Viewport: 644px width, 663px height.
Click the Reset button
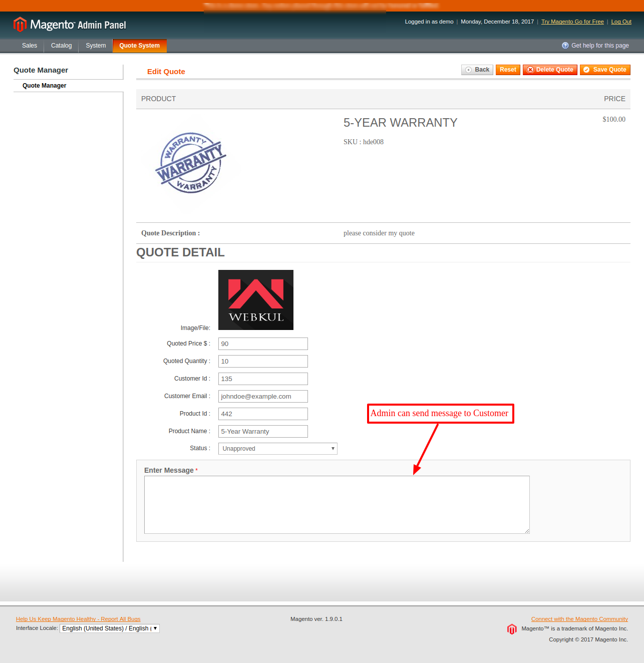(x=508, y=70)
